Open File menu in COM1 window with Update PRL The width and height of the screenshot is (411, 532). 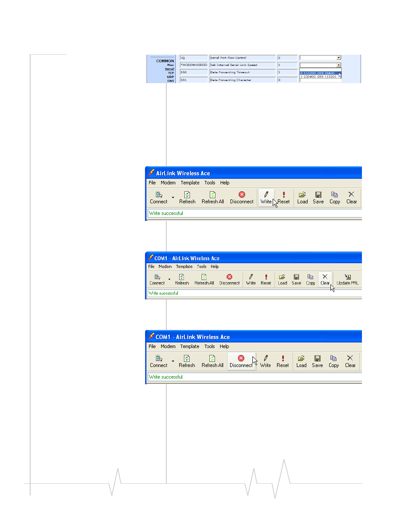click(151, 267)
